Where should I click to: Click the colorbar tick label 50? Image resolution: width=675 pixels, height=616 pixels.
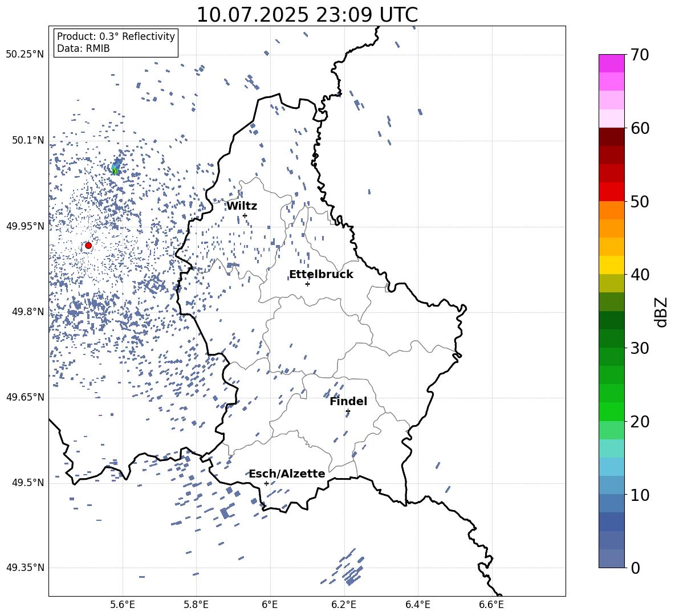pyautogui.click(x=640, y=202)
